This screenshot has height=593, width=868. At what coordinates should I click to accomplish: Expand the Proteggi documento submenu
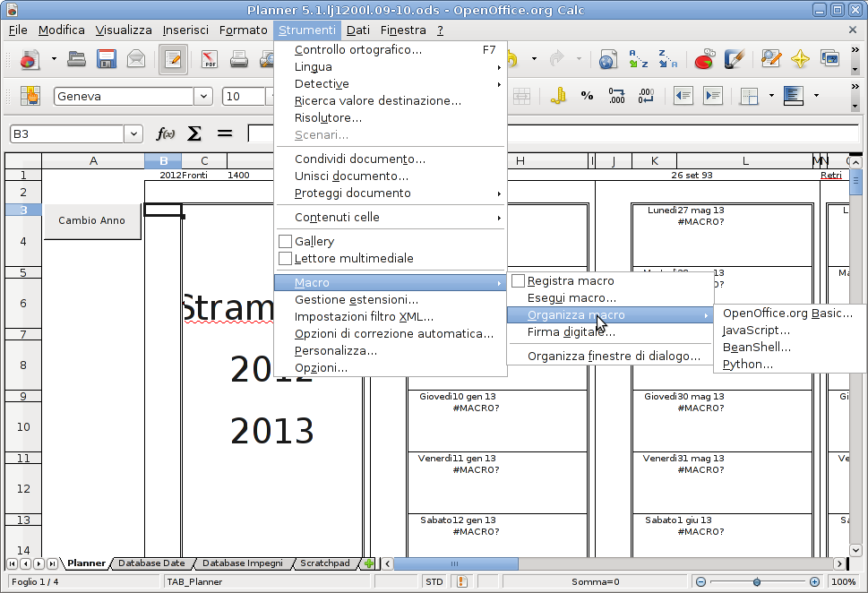click(391, 193)
